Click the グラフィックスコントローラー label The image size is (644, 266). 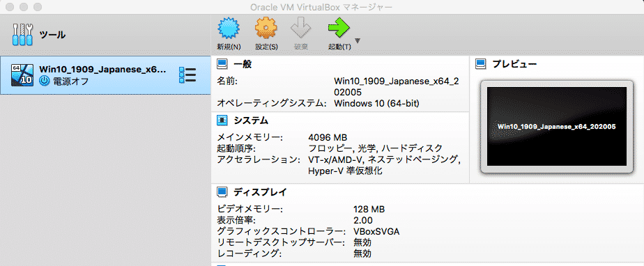(x=281, y=231)
